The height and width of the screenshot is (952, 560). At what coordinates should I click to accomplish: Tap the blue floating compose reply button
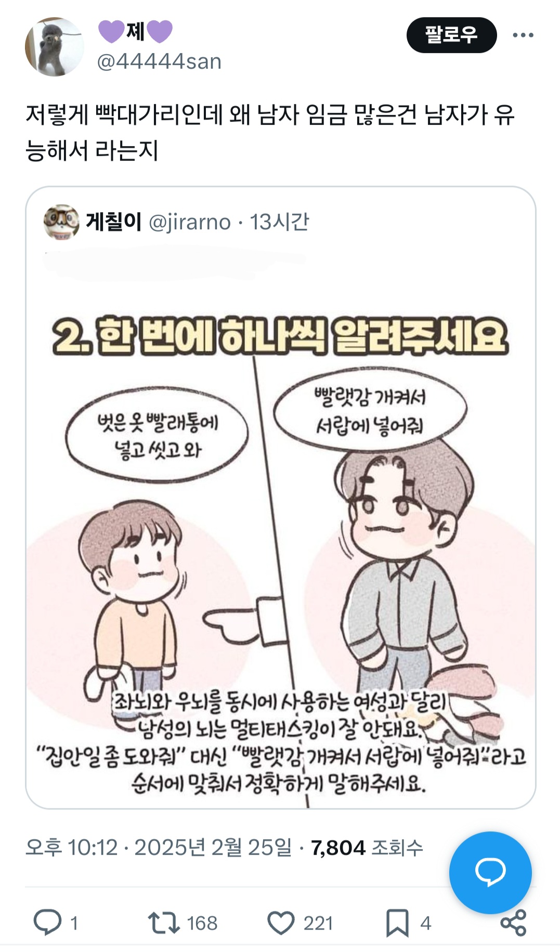(x=490, y=873)
